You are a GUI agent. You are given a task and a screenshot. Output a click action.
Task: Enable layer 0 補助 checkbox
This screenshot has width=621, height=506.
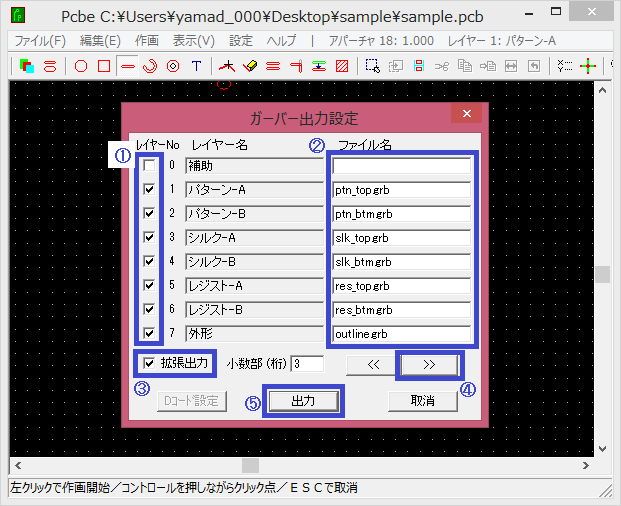click(x=149, y=165)
